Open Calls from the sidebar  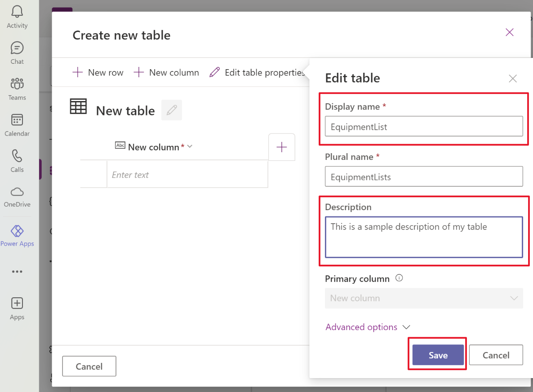tap(17, 156)
